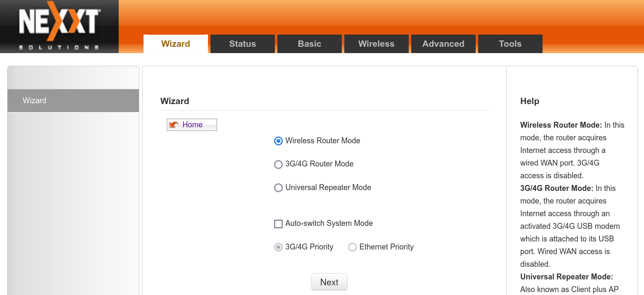The width and height of the screenshot is (644, 295).
Task: Click the Wizard item in left sidebar
Action: [73, 100]
